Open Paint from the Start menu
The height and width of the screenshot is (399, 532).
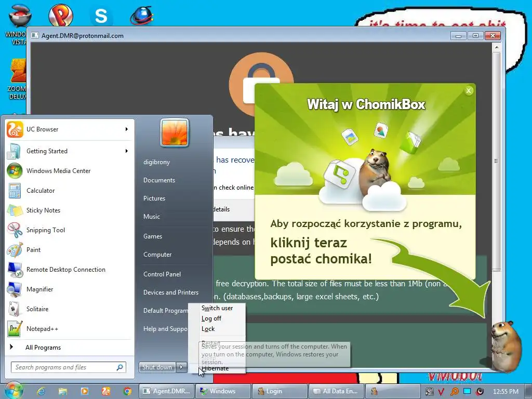(x=69, y=250)
